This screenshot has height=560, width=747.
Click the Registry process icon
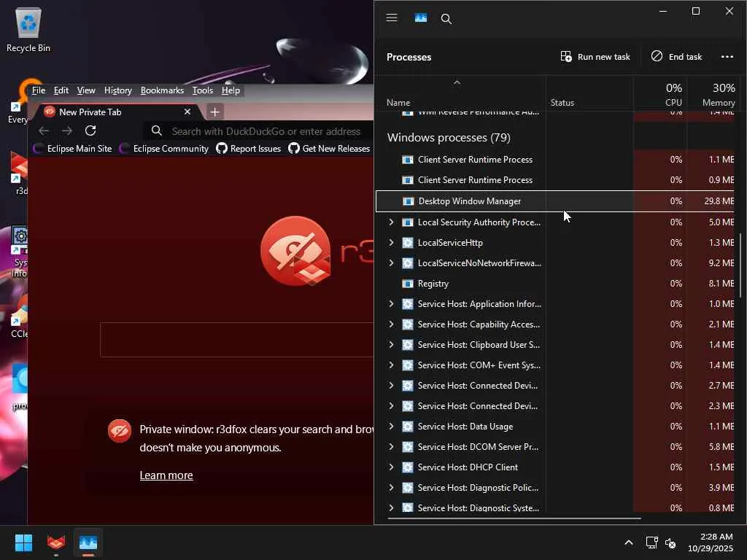(408, 284)
